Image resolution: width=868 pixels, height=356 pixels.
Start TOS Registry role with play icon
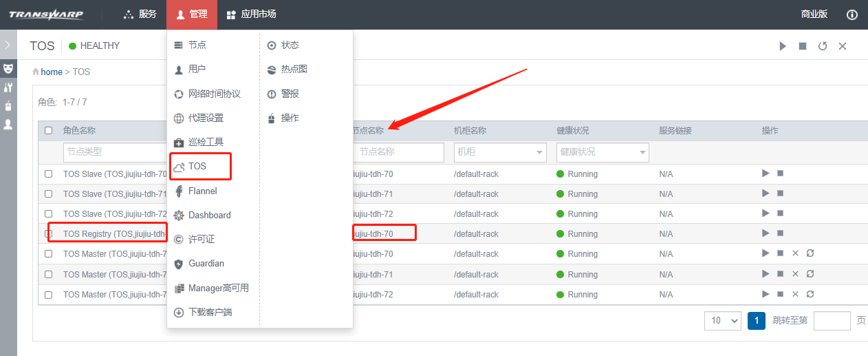pos(766,233)
